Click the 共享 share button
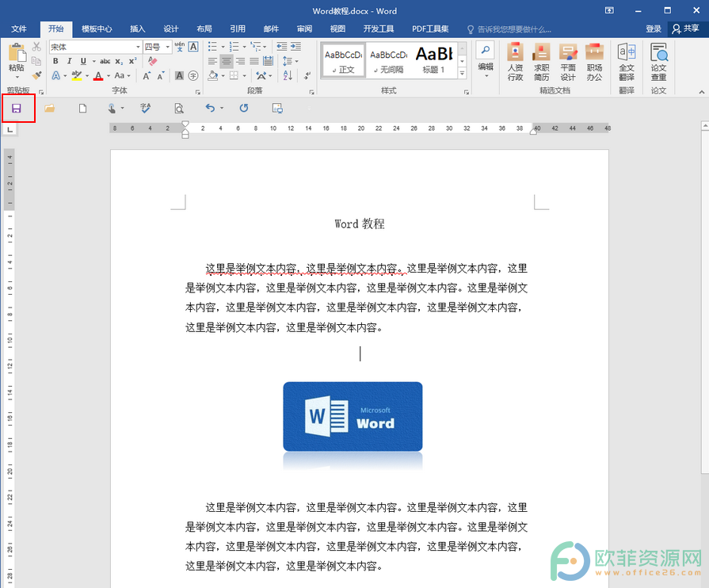 686,29
